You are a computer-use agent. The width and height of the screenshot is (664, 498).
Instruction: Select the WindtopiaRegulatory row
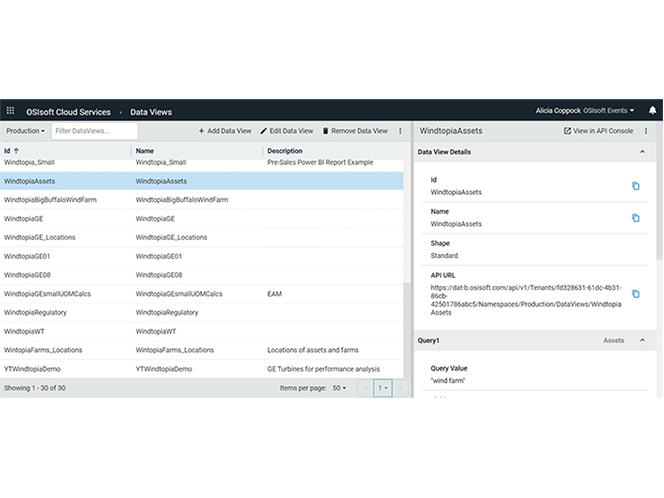click(202, 313)
